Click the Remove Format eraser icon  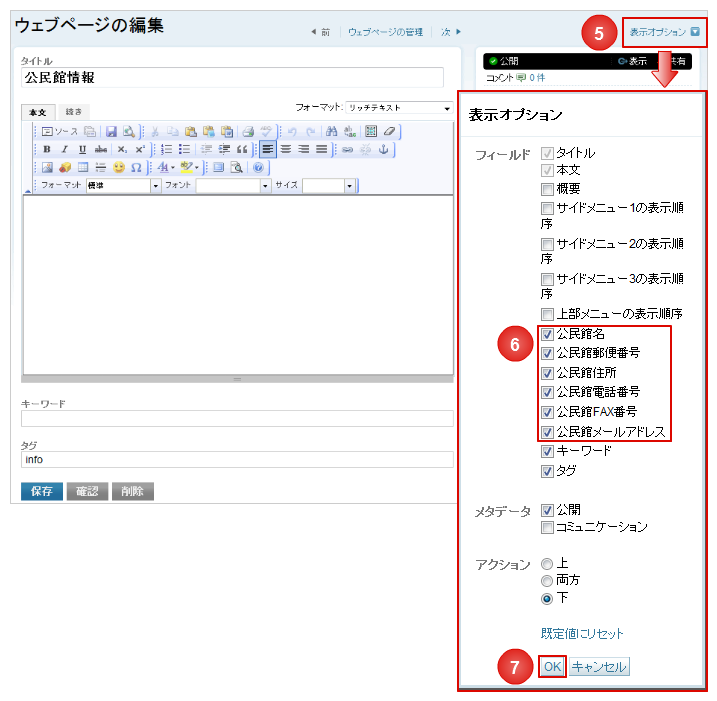pyautogui.click(x=389, y=132)
